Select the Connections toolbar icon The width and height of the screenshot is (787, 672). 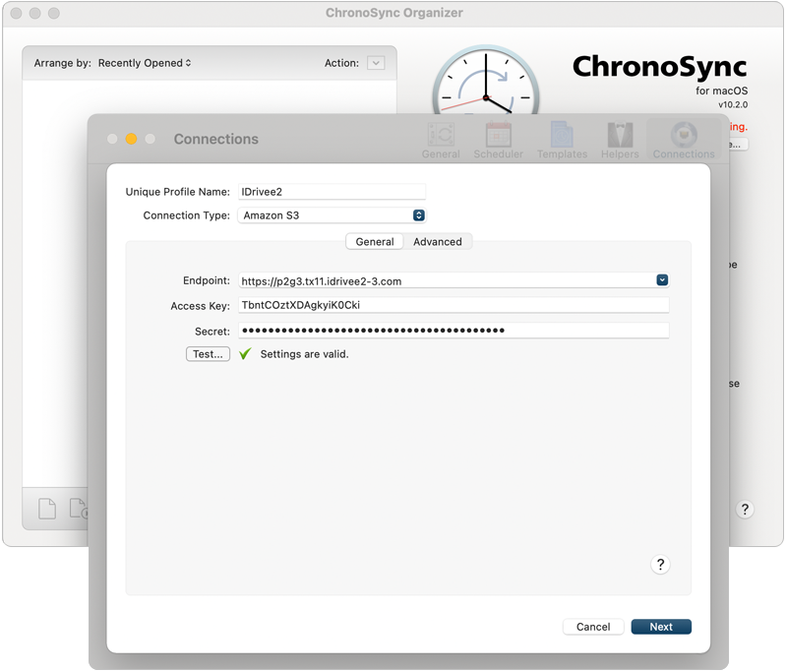[x=684, y=141]
